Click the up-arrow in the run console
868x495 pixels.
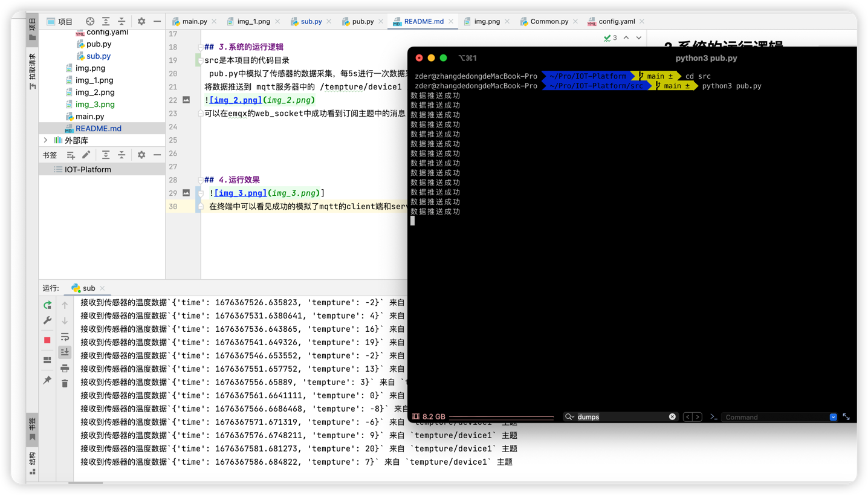65,305
